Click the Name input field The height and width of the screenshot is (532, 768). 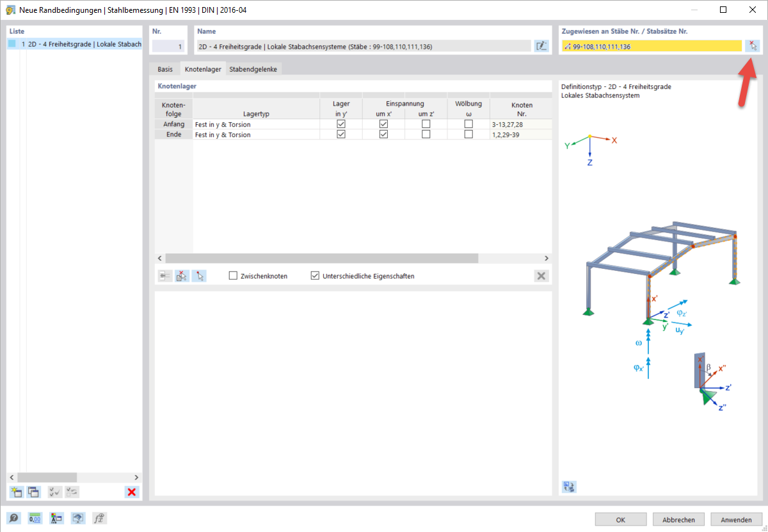(x=364, y=46)
